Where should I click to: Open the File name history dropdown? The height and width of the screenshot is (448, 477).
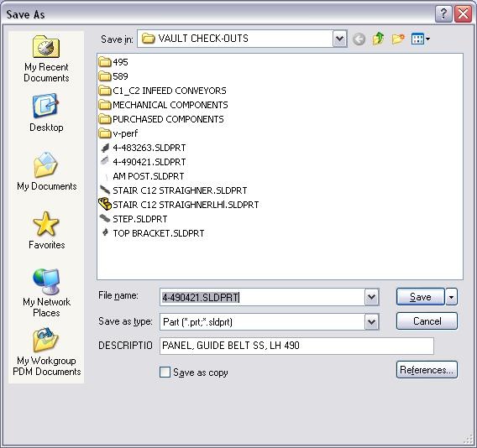point(372,297)
